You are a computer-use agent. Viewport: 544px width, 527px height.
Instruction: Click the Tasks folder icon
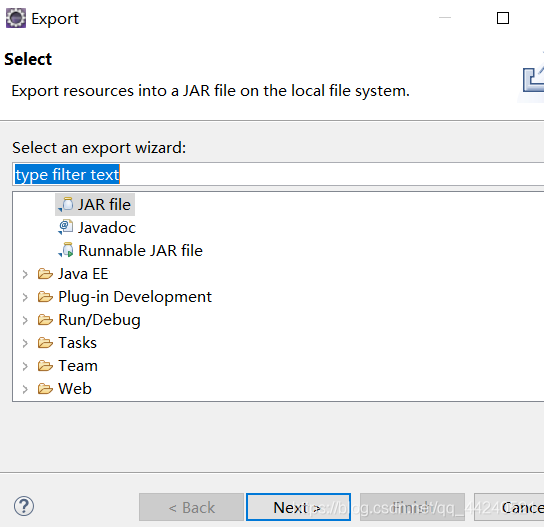point(45,343)
